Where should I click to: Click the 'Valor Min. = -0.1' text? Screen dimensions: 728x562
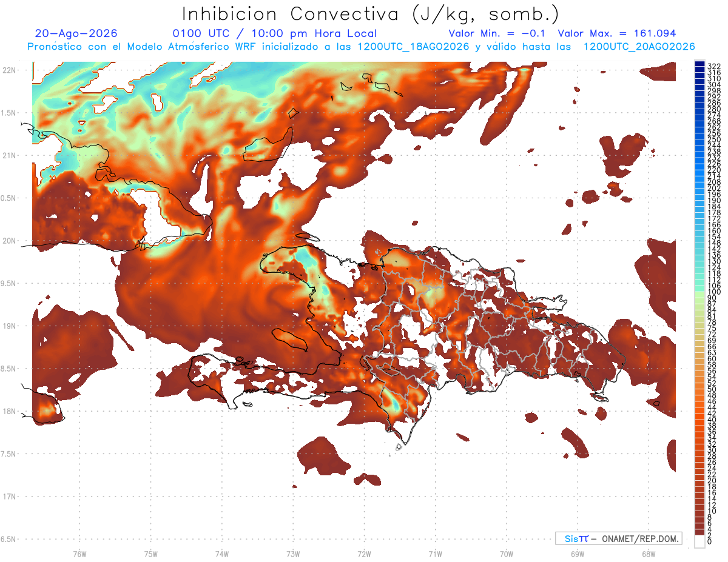pyautogui.click(x=497, y=33)
